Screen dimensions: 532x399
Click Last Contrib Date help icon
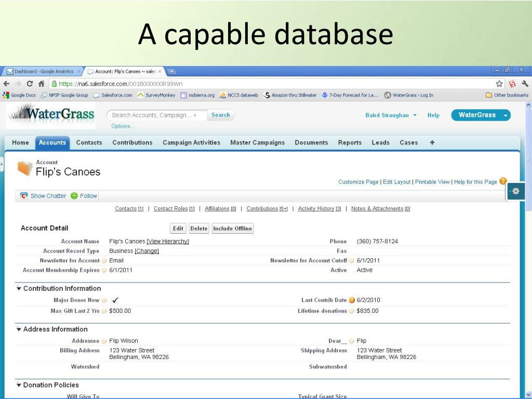click(x=352, y=300)
